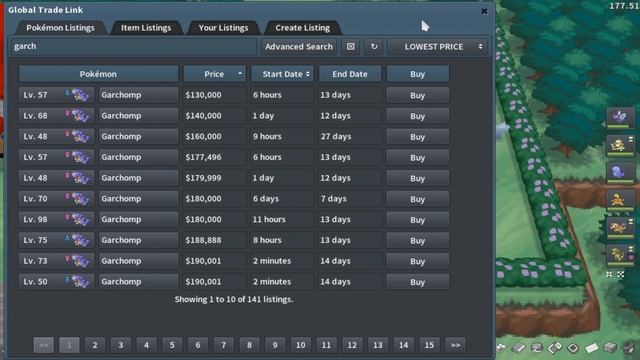Click the search field containing 'garch'
Screen dimensions: 640x360
pos(133,47)
